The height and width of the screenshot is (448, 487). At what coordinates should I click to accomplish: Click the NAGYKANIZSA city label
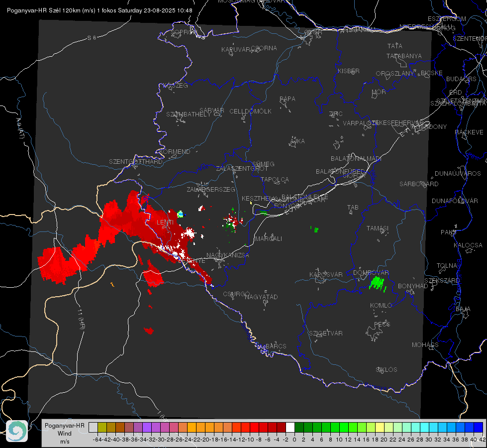228,255
